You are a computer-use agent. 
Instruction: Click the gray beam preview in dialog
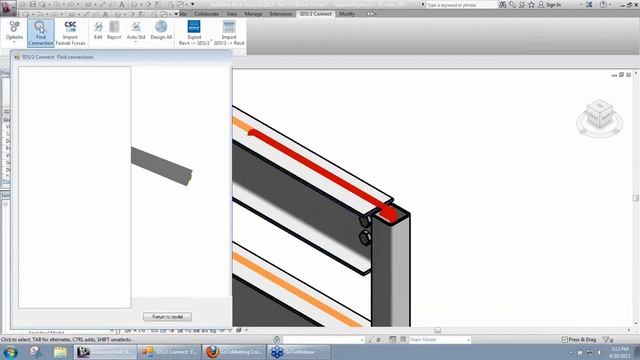162,166
